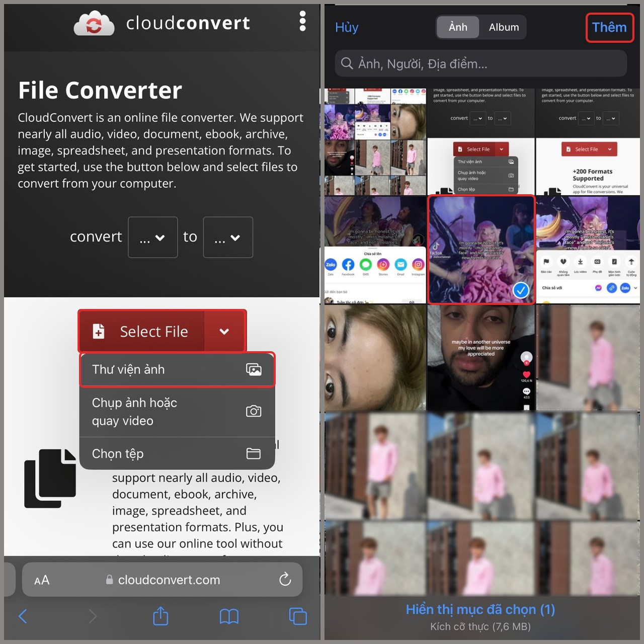Select screenshot thumbnail with +200 Formats Supported
The image size is (644, 644).
point(588,141)
